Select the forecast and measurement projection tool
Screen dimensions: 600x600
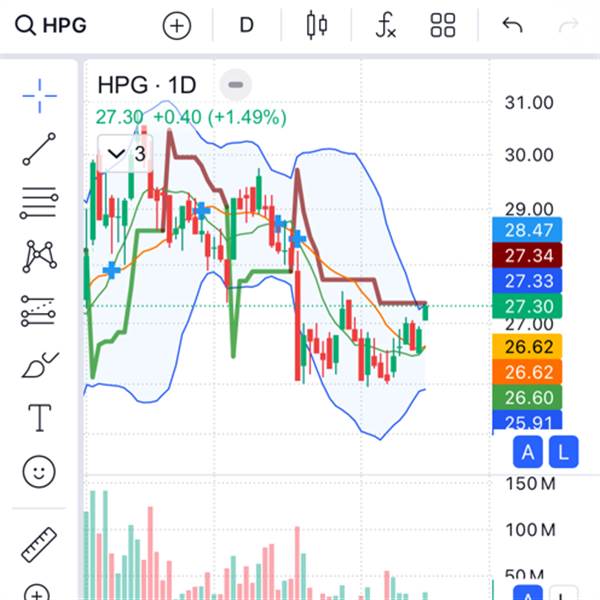point(38,311)
